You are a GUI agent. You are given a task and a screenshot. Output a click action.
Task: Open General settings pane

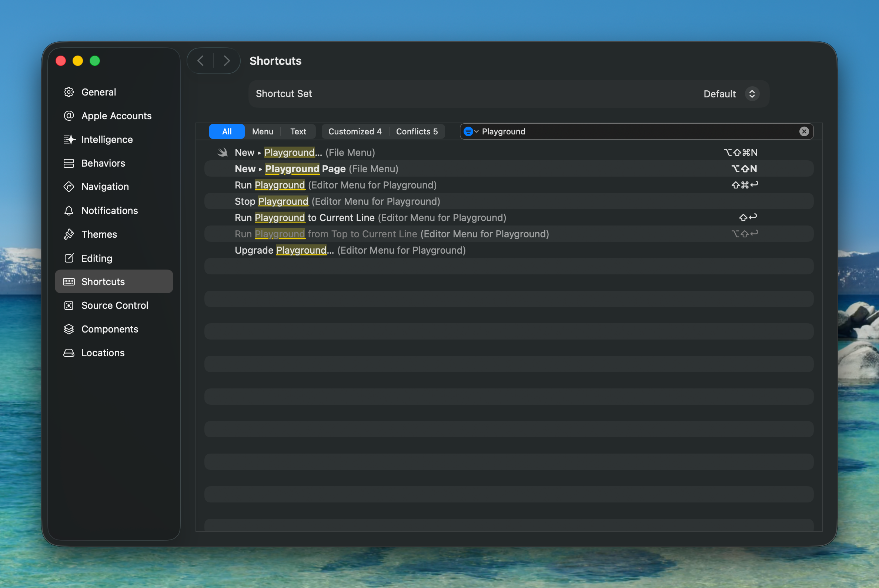(114, 92)
